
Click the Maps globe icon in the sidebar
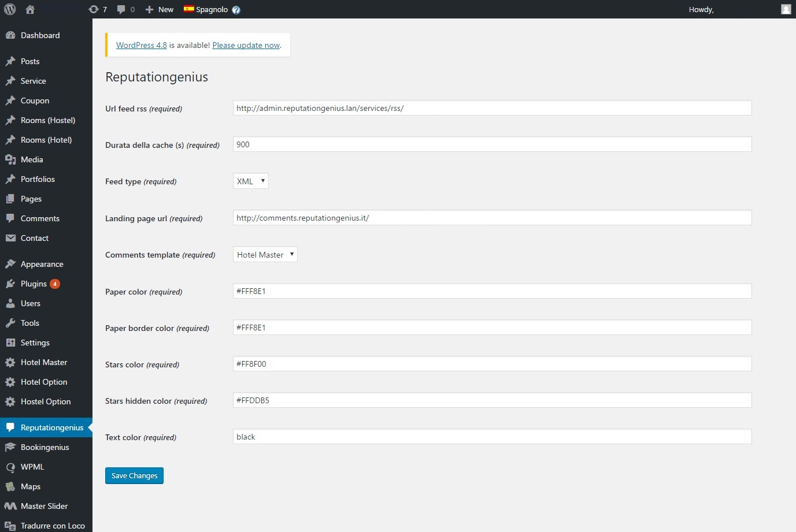[x=10, y=486]
